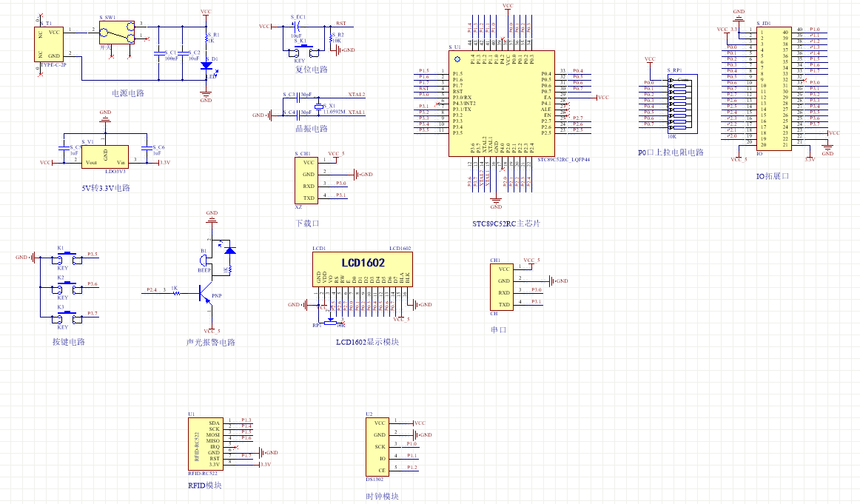860x504 pixels.
Task: Click the BEEP buzzer B1 component
Action: 204,261
